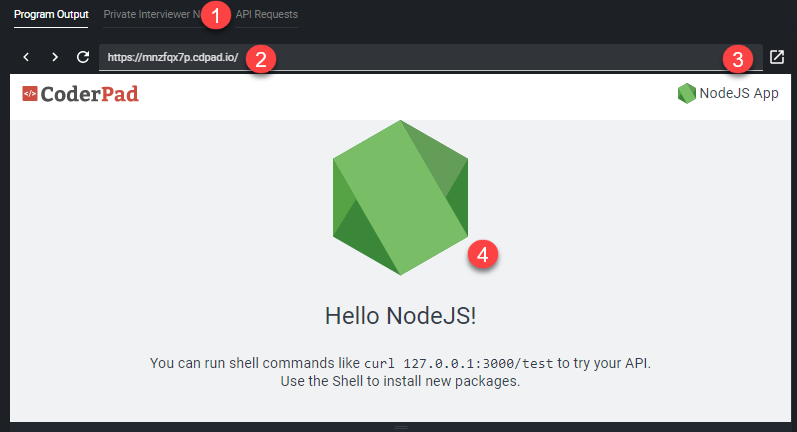
Task: Click the Hello NodeJS! heading
Action: pos(400,316)
